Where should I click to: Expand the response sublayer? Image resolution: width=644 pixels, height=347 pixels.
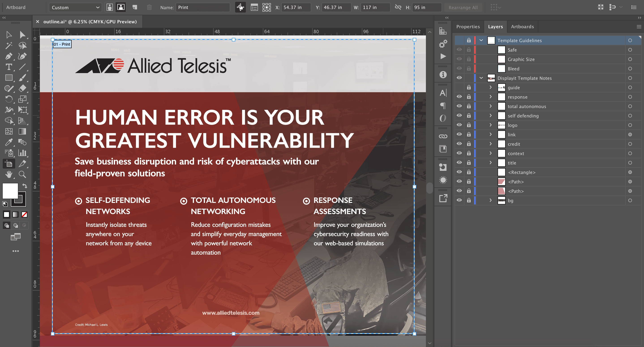click(490, 97)
